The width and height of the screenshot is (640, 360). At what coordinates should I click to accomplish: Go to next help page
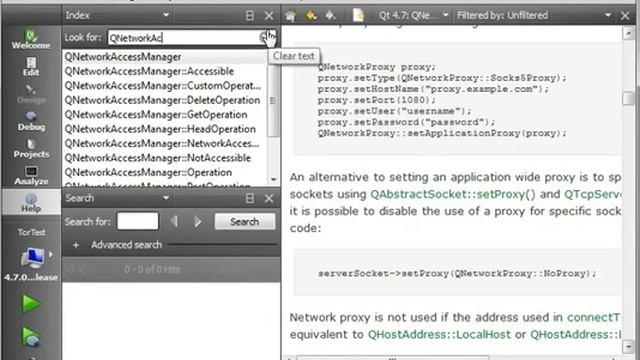(330, 16)
